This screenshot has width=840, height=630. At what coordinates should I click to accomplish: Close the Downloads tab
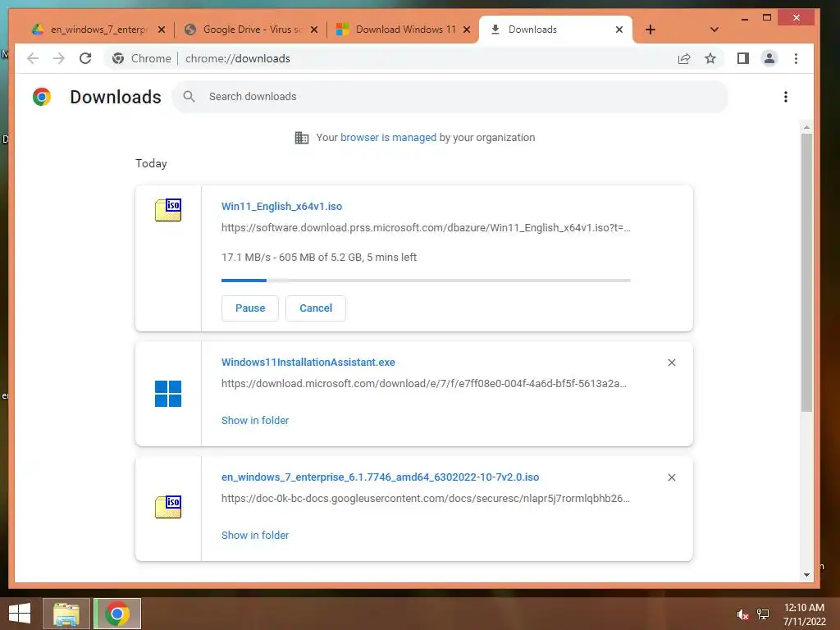(619, 30)
